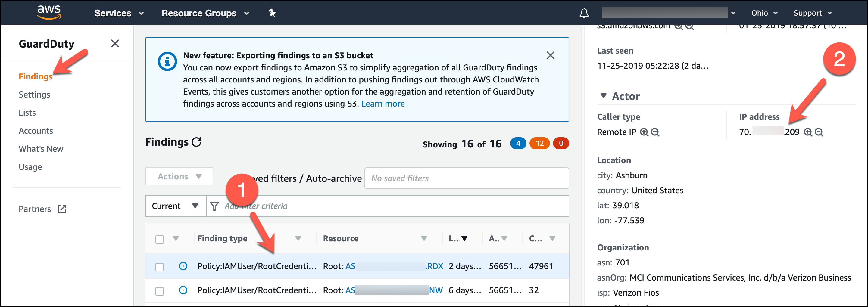
Task: Click the Resource column header
Action: [341, 239]
